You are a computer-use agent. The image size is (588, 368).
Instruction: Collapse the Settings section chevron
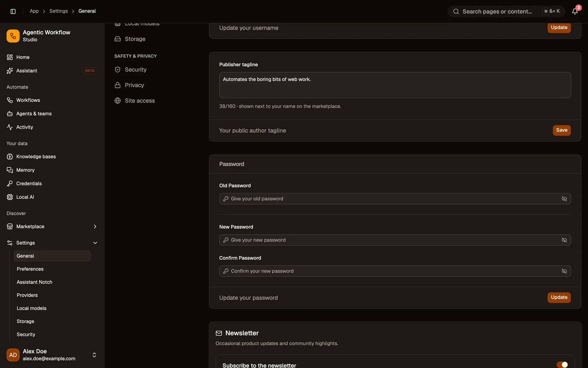[95, 243]
